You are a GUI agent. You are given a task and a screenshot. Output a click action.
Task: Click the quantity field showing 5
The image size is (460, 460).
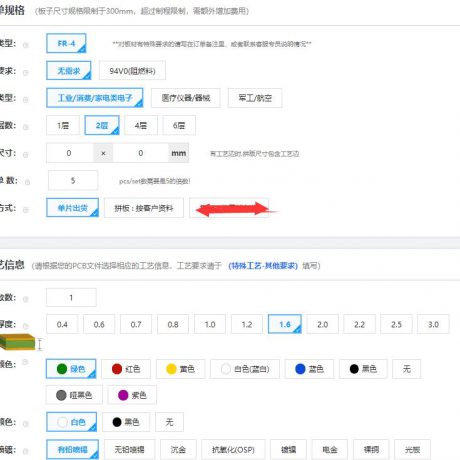pos(73,181)
